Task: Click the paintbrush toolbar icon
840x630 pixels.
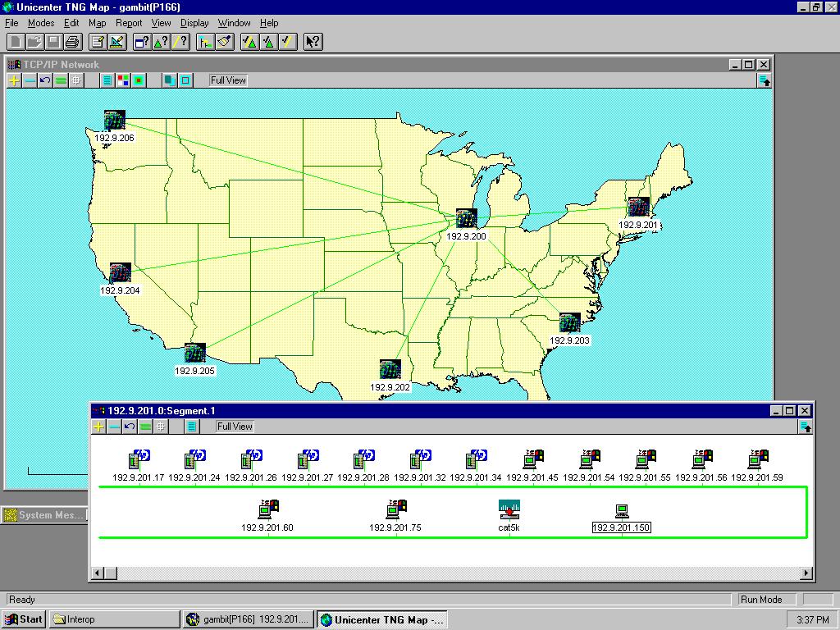Action: (x=225, y=42)
